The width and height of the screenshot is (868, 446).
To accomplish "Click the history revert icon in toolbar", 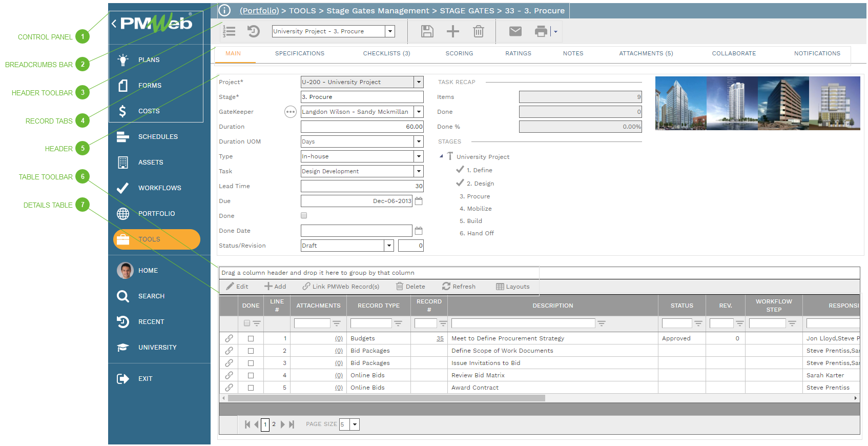I will click(x=254, y=31).
